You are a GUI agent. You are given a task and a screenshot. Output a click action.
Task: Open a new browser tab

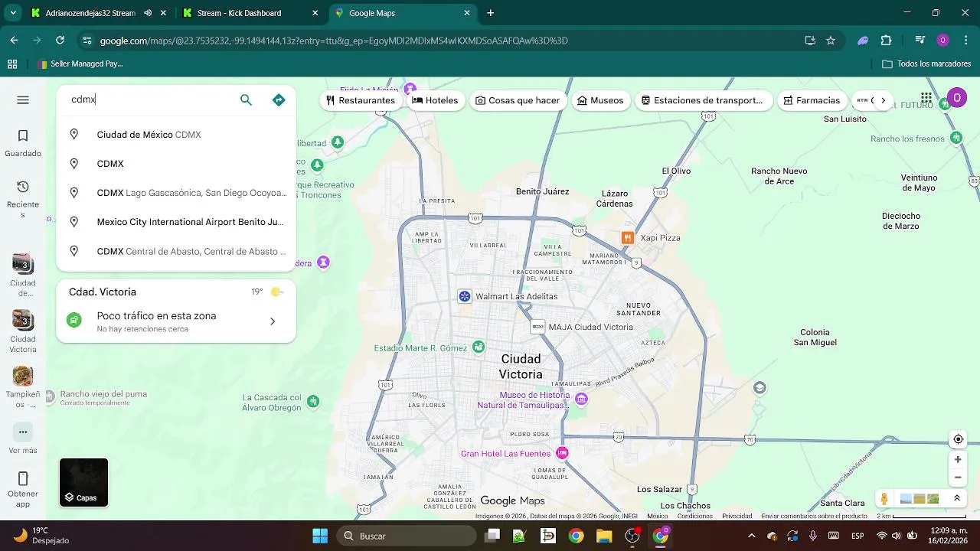pos(491,13)
